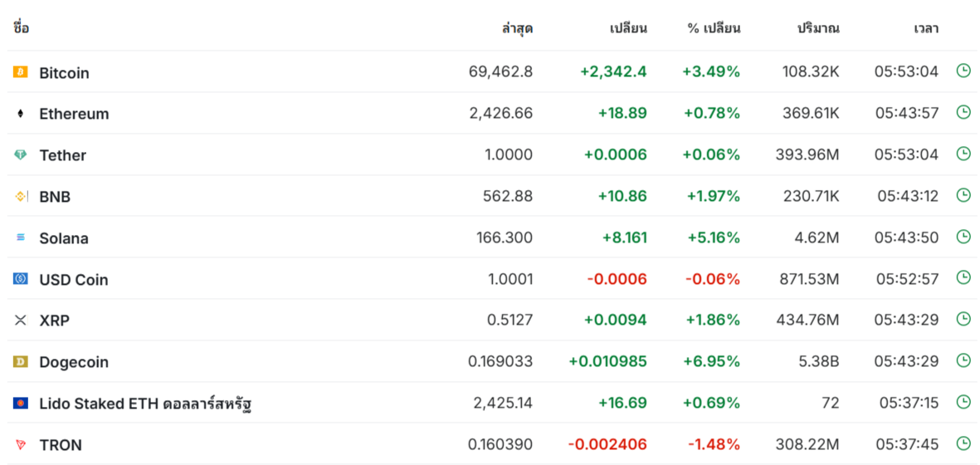Open the Dogecoin name link
Screen dimensions: 980x465
[74, 362]
